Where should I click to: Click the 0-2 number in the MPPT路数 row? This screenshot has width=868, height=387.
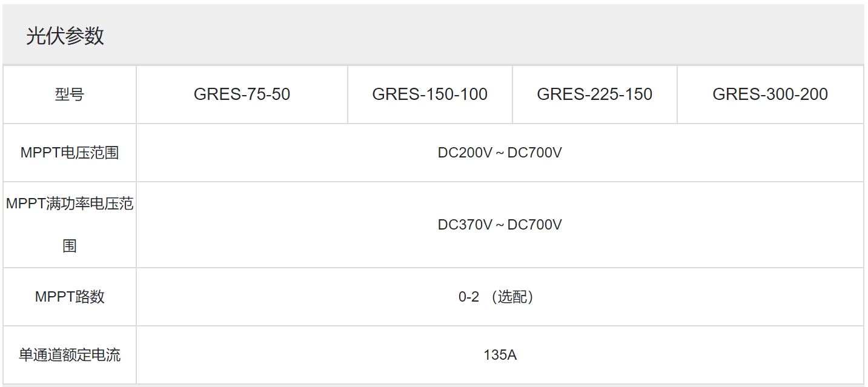[469, 297]
